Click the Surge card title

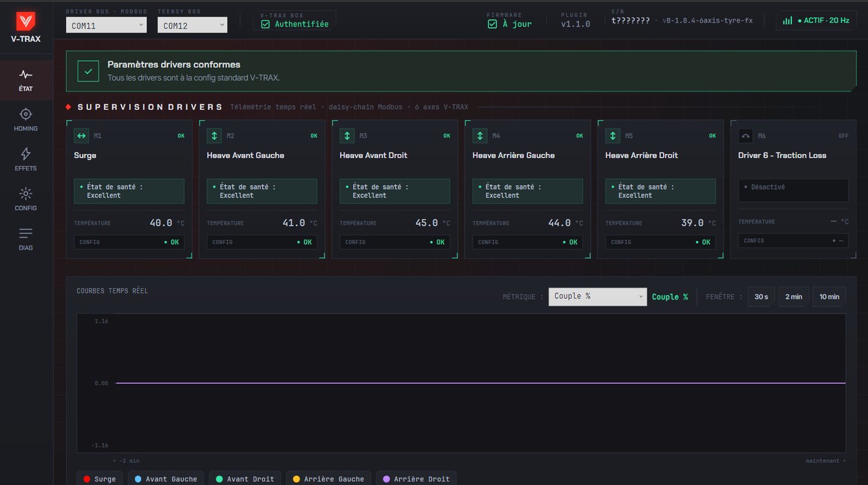pos(85,155)
